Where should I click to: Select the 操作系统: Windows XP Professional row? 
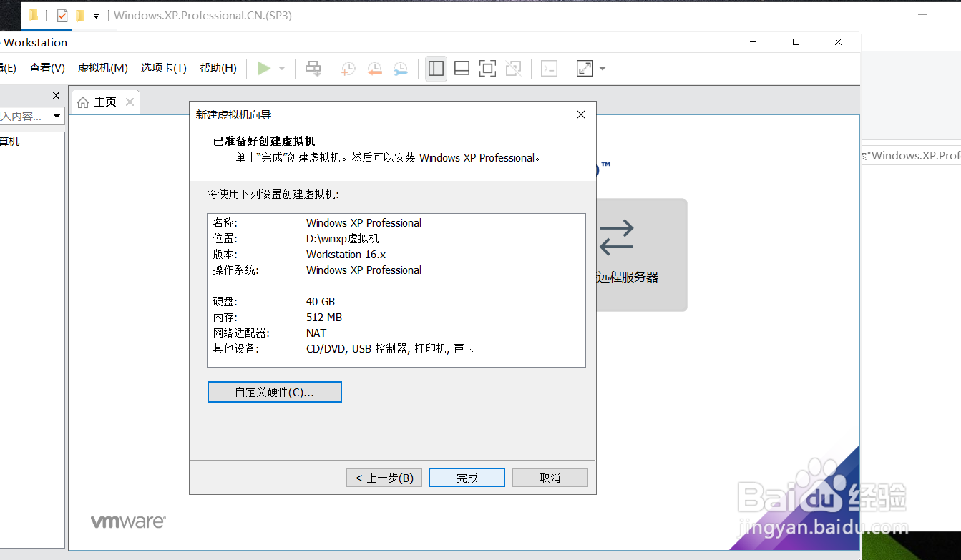pos(396,270)
